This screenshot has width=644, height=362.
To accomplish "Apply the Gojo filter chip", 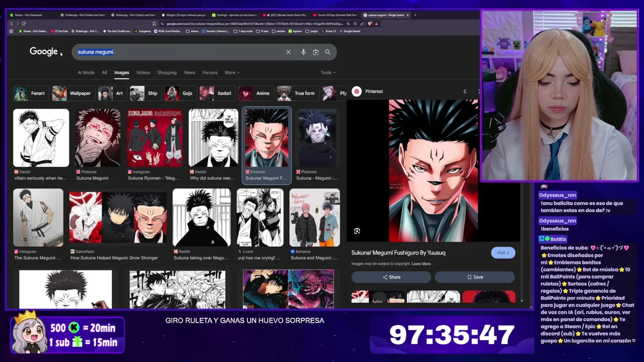I will click(x=180, y=93).
